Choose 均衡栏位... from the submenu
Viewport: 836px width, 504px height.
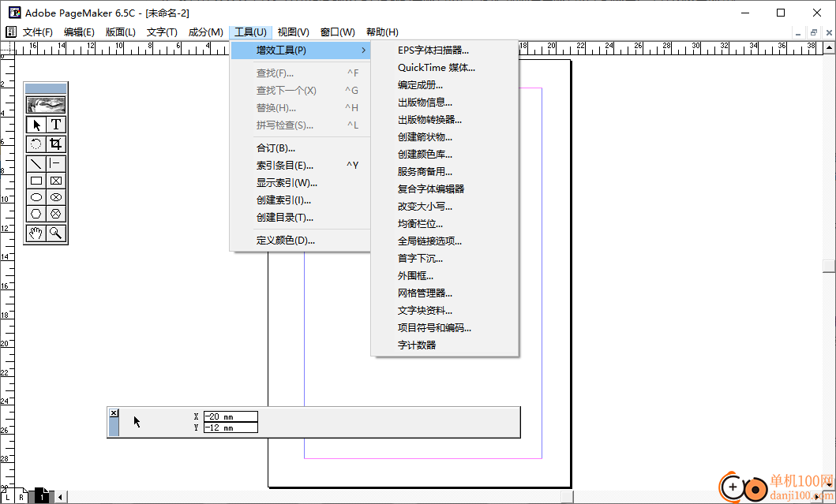[444, 224]
